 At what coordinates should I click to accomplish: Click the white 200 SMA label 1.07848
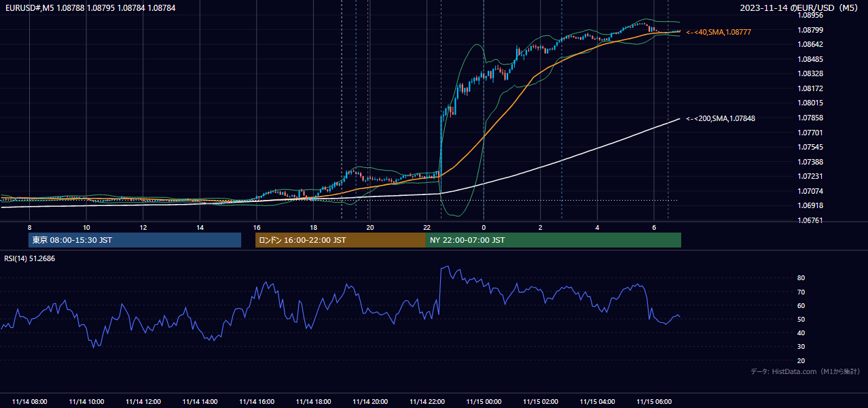tap(721, 118)
